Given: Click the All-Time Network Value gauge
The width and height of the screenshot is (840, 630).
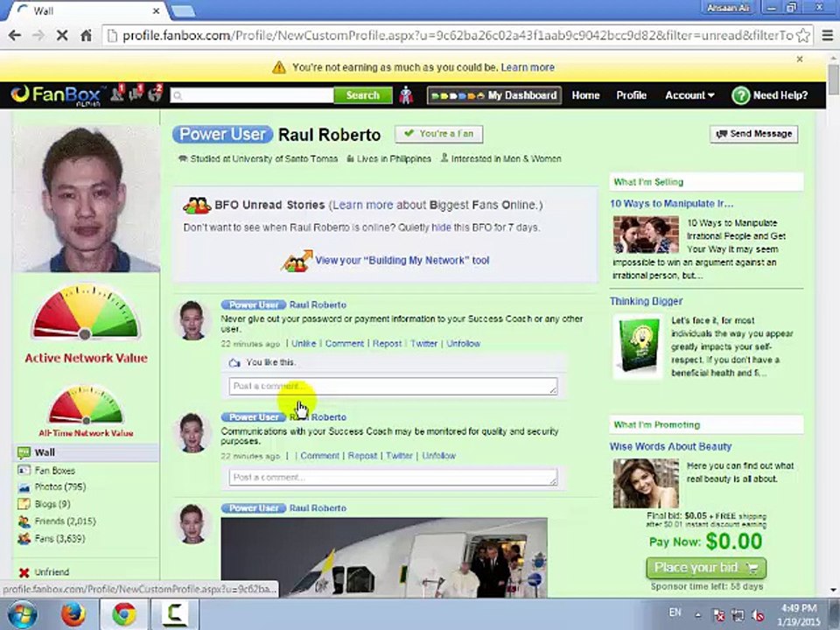Looking at the screenshot, I should point(86,404).
